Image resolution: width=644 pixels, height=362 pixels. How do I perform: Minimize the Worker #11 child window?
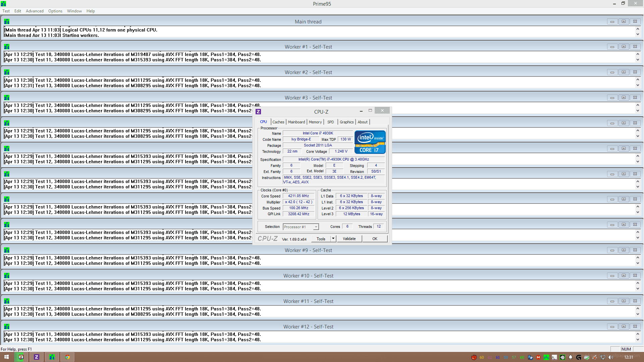point(612,301)
